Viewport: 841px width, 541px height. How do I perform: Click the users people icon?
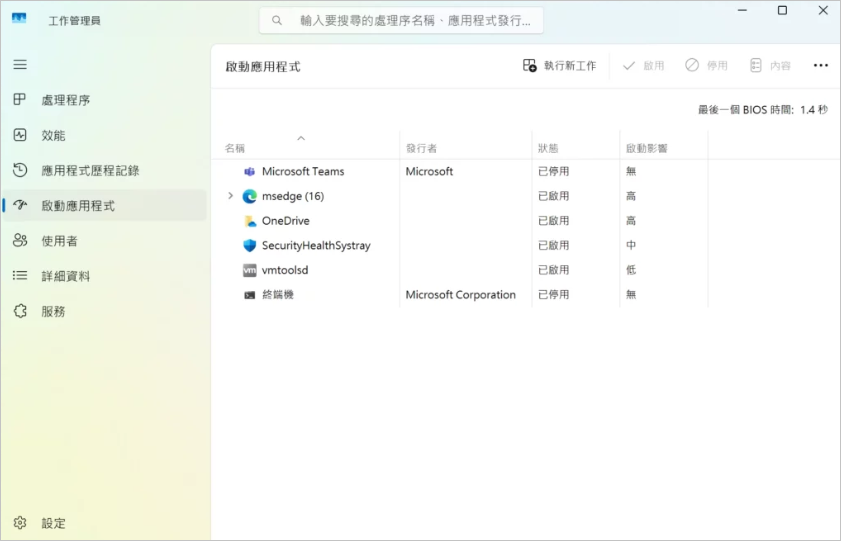(x=20, y=240)
